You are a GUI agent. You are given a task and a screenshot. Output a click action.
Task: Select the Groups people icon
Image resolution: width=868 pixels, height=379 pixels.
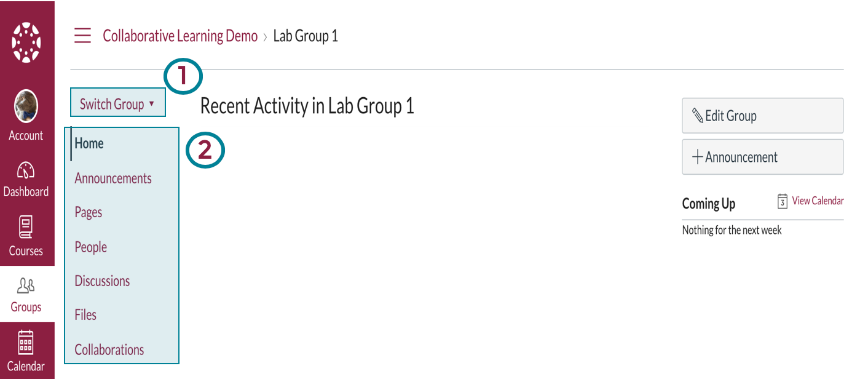pos(26,285)
